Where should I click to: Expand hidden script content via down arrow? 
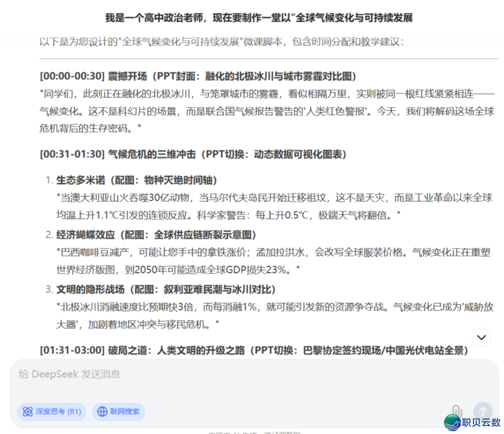pos(482,338)
